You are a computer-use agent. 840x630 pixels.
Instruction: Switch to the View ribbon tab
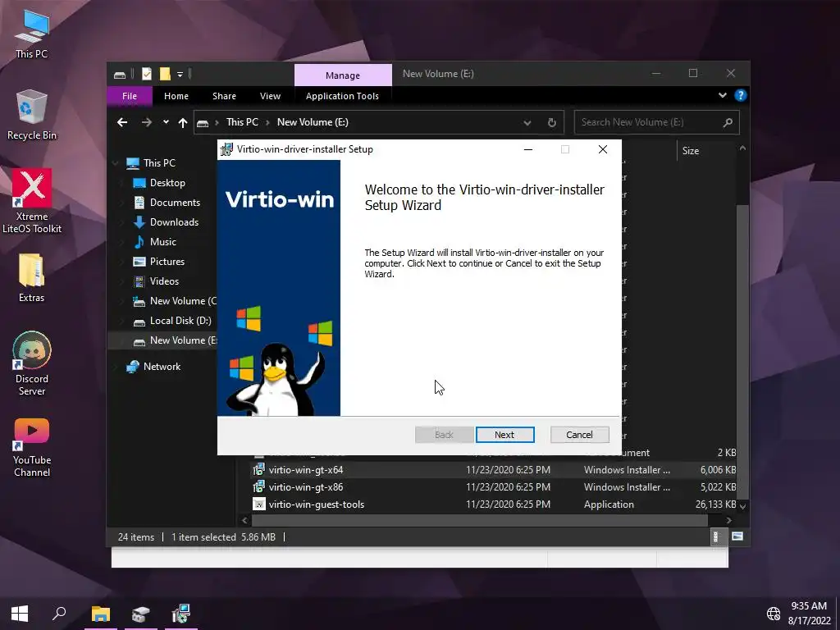coord(270,96)
